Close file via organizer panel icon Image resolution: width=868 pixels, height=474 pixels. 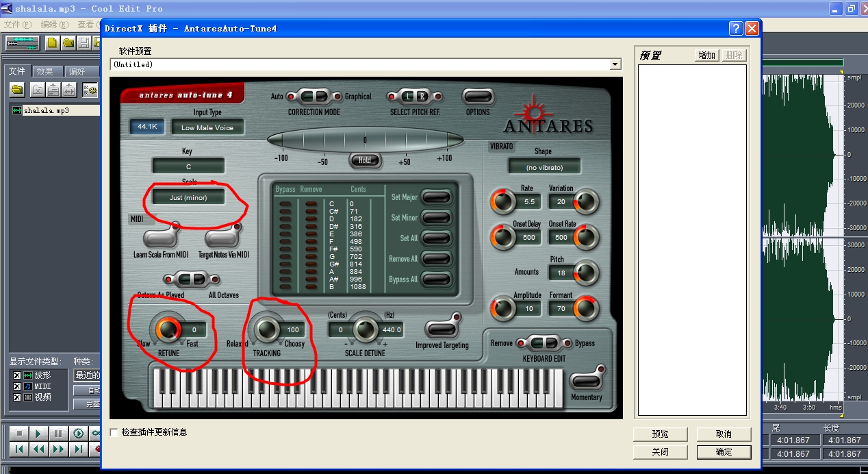click(x=38, y=90)
